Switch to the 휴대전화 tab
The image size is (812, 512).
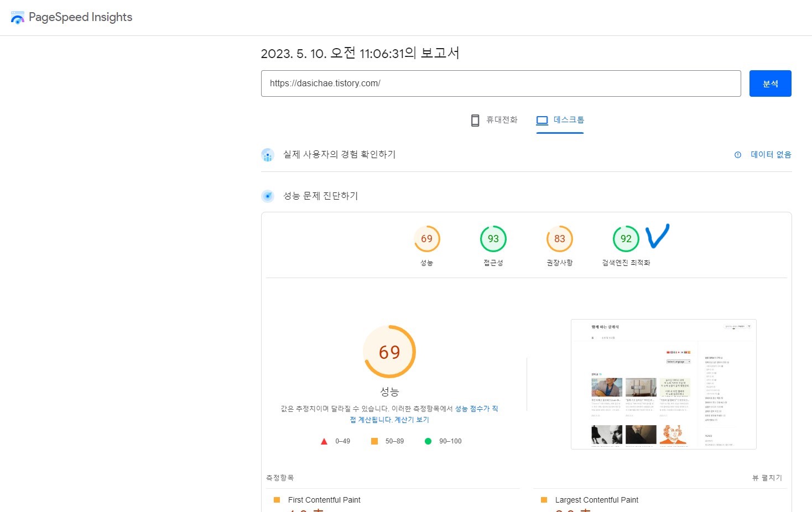coord(494,119)
